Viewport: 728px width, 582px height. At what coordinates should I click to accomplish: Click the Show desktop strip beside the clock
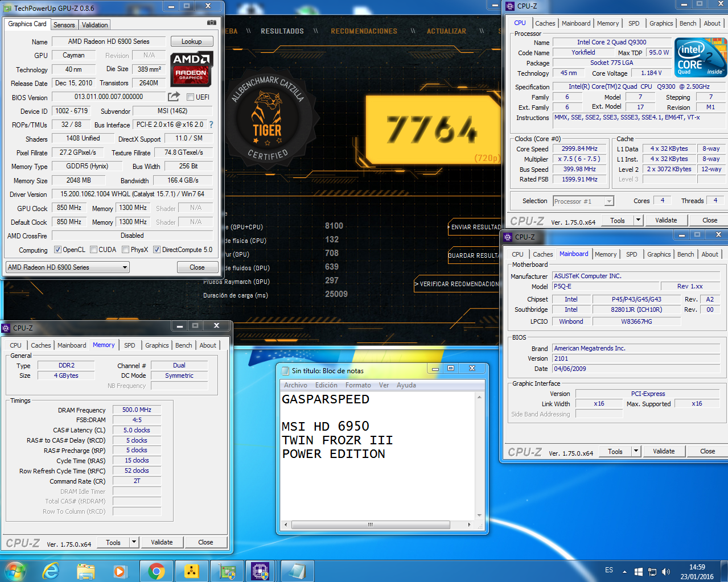723,571
